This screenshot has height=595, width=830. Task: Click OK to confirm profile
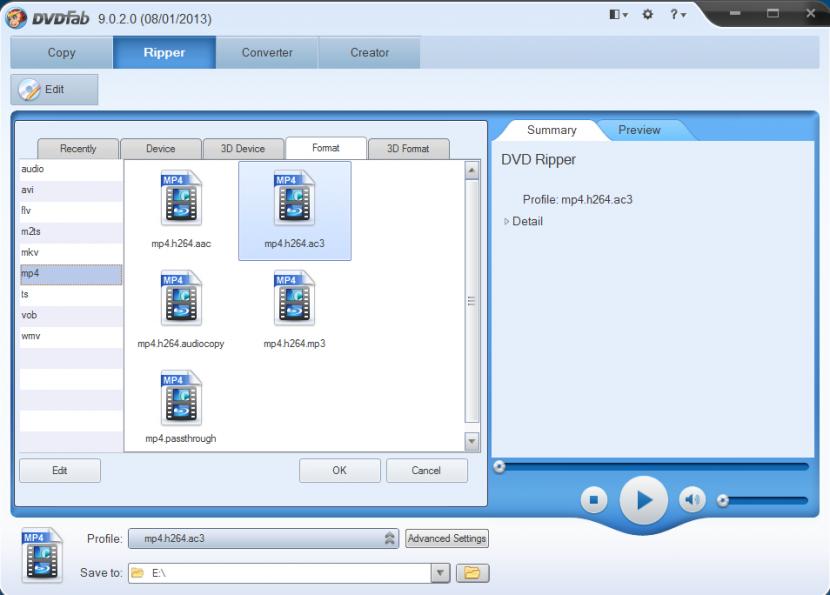pyautogui.click(x=340, y=471)
